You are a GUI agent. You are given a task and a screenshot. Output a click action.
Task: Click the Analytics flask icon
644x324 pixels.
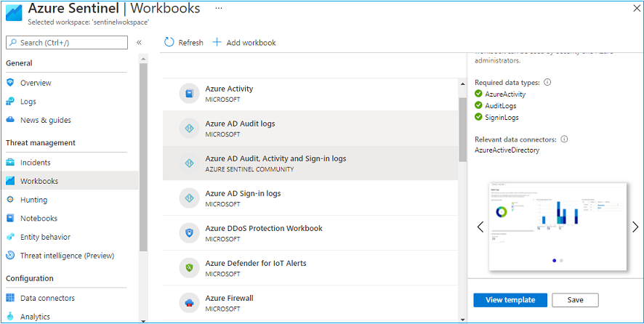[10, 316]
